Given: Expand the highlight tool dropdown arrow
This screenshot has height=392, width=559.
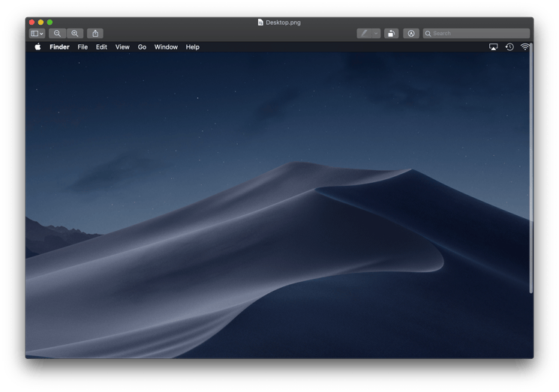Looking at the screenshot, I should point(376,34).
